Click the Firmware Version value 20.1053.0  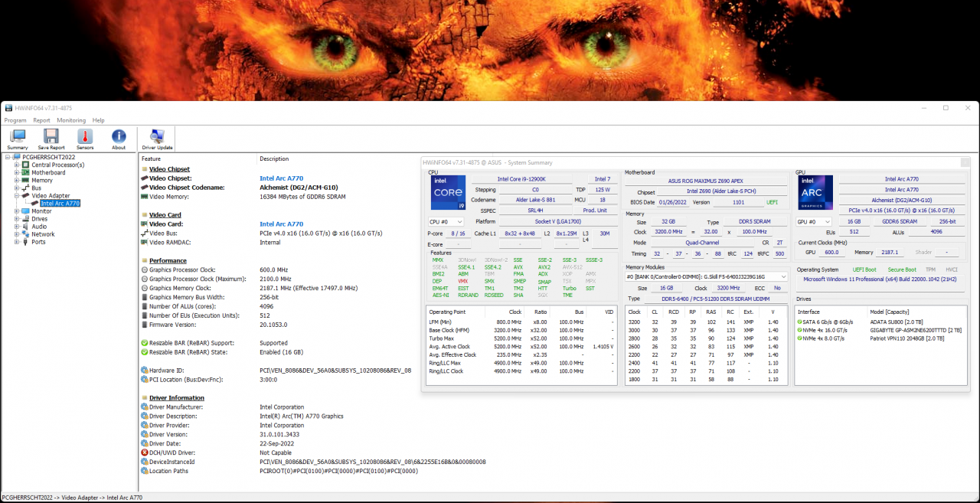[273, 325]
